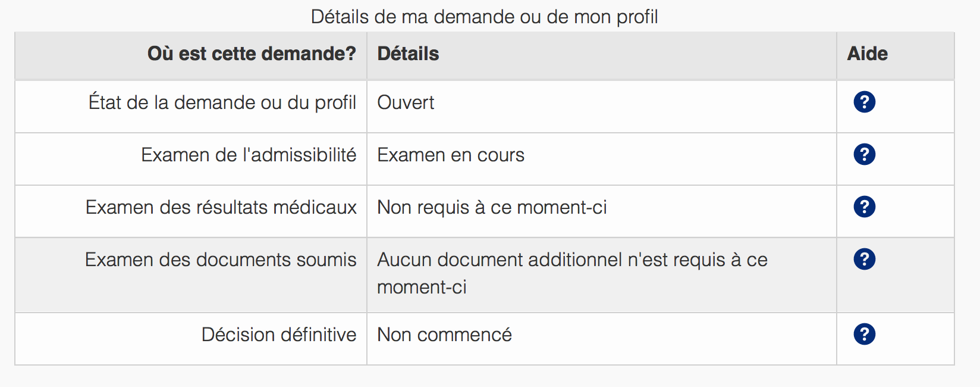Click help icon for Examen de l'admissibilité
Viewport: 980px width, 387px height.
point(864,155)
